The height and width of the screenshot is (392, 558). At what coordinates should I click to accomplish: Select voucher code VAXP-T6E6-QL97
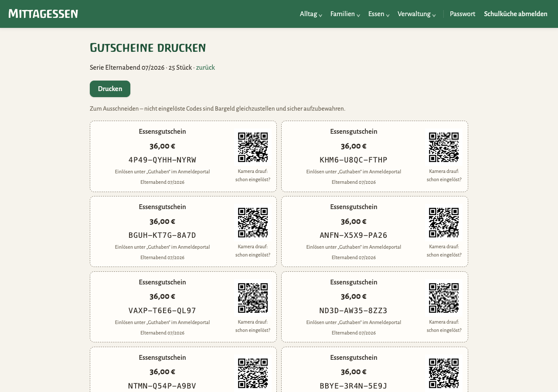coord(162,311)
